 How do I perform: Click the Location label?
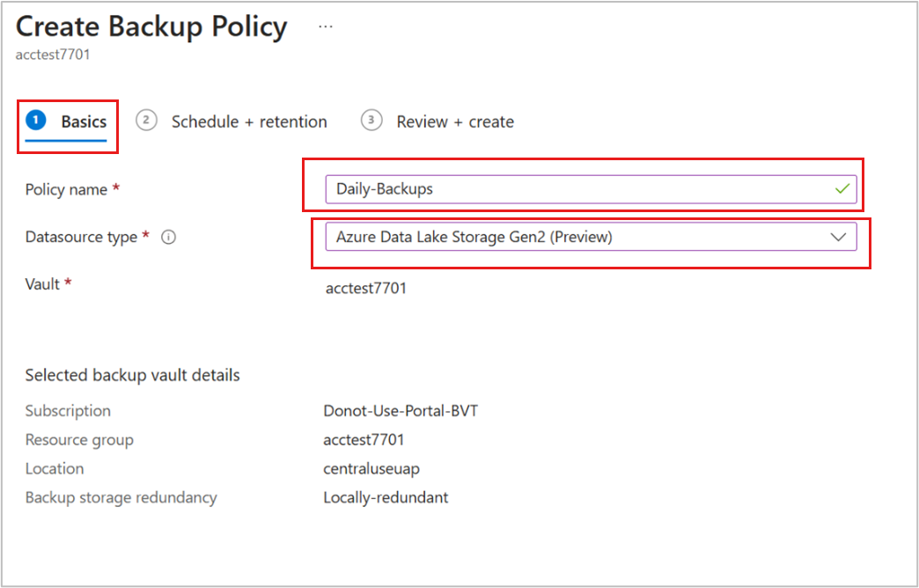pyautogui.click(x=55, y=468)
